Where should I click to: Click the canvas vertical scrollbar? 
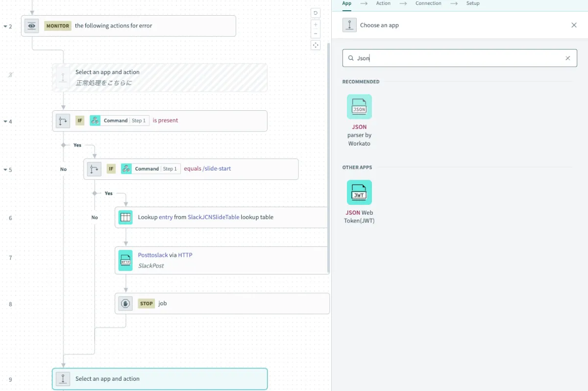pyautogui.click(x=328, y=157)
